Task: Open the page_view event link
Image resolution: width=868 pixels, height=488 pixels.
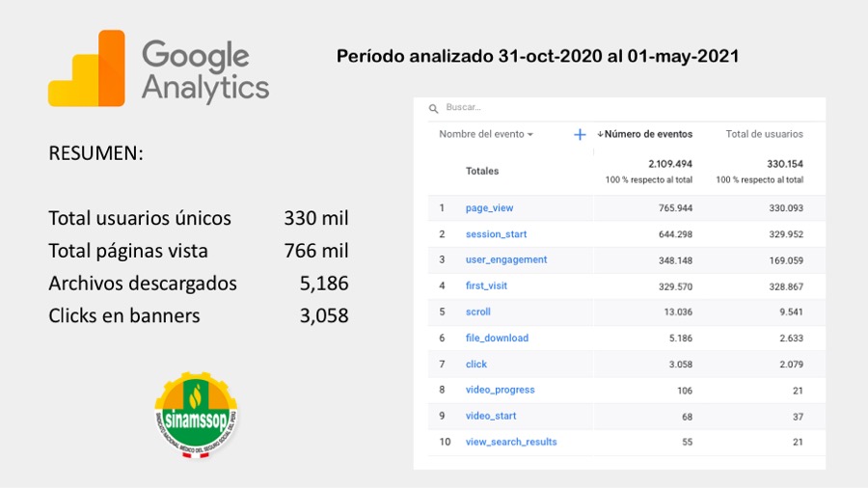Action: [x=490, y=208]
